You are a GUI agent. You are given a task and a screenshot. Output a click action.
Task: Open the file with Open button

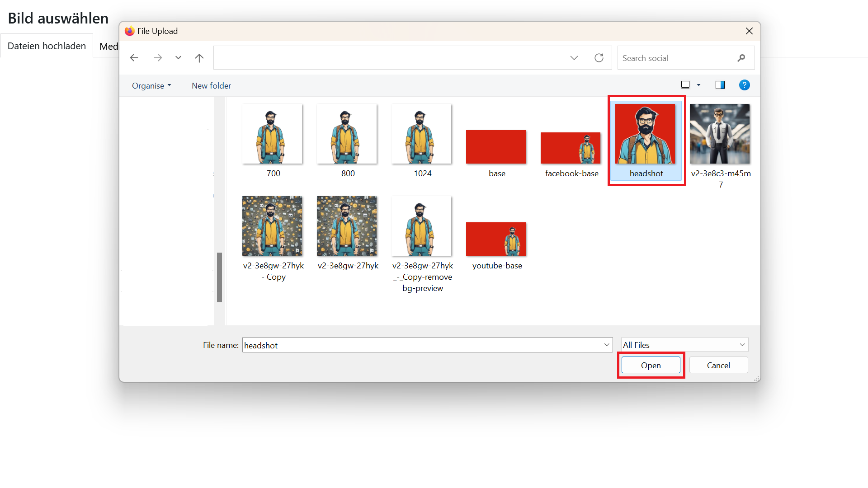tap(651, 365)
